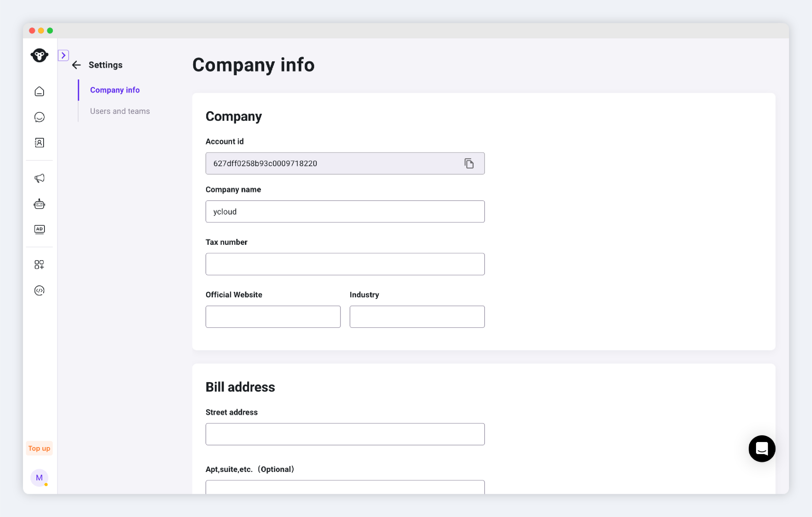The image size is (812, 517).
Task: Click the Company name field
Action: [x=345, y=212]
